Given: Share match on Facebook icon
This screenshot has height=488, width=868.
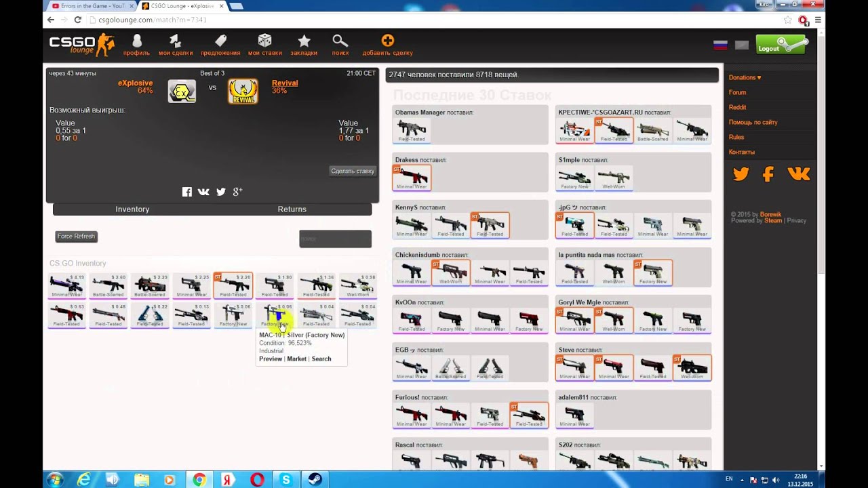Looking at the screenshot, I should click(x=187, y=192).
